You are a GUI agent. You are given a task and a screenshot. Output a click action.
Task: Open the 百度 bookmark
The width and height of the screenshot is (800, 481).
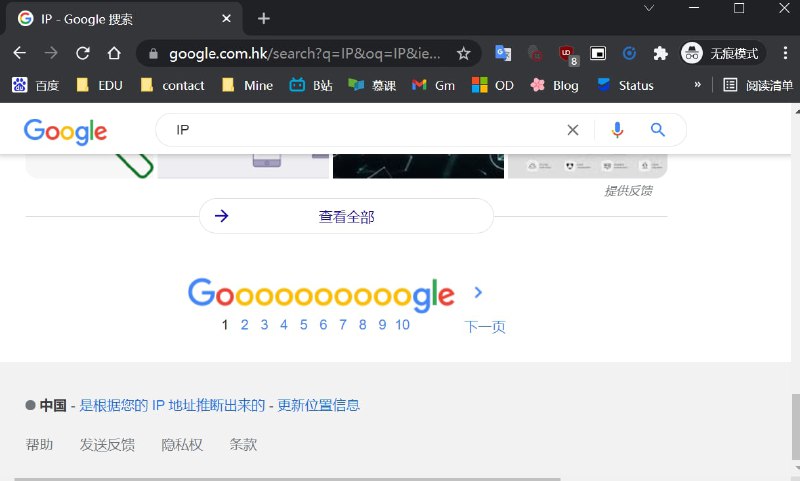click(x=36, y=85)
